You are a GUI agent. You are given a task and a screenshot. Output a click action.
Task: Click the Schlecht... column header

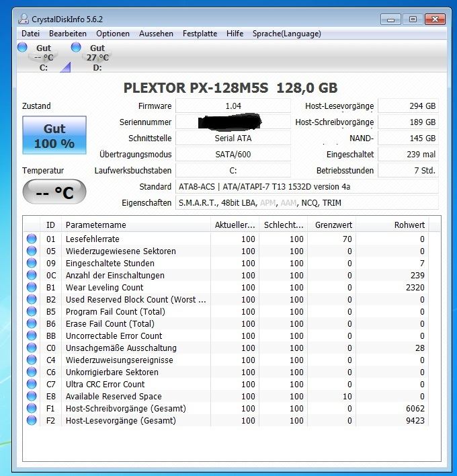(x=284, y=225)
